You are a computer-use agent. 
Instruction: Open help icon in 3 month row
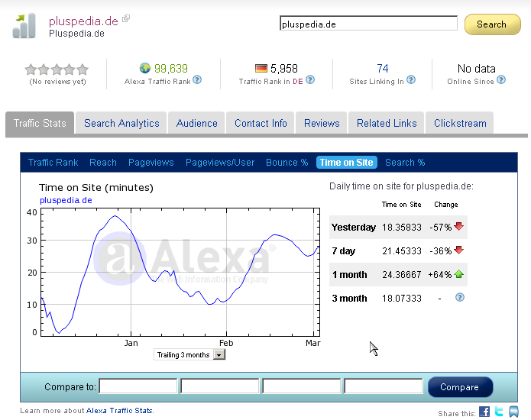coord(459,298)
